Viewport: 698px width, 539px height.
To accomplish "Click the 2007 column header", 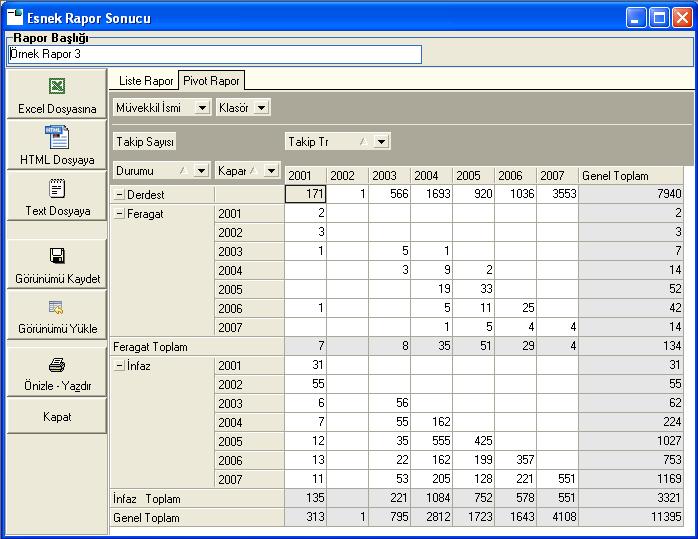I will 557,175.
